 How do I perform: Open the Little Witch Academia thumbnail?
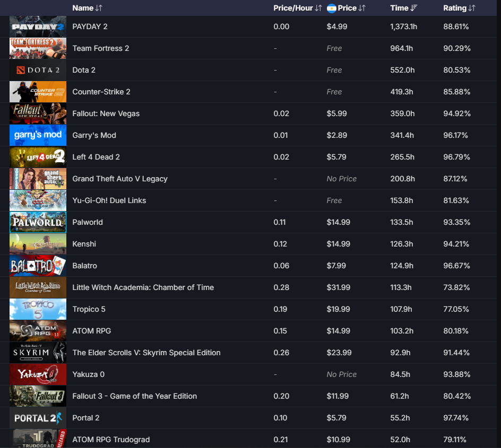point(38,287)
